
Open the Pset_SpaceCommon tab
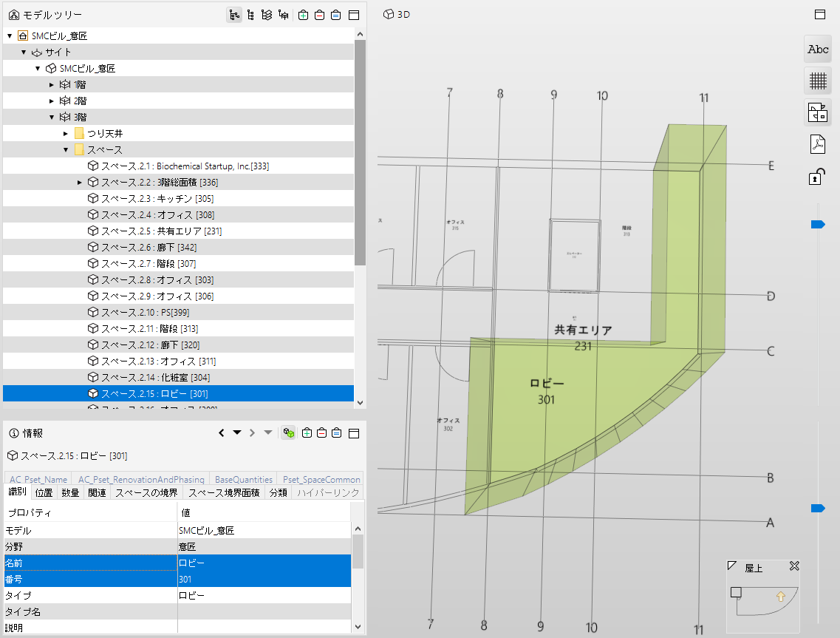321,479
